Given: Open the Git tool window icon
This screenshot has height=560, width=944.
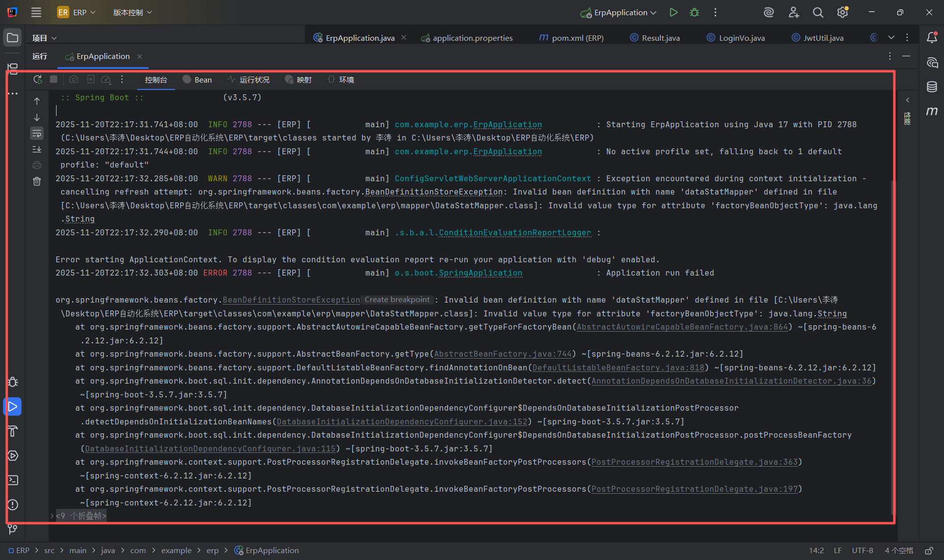Looking at the screenshot, I should click(x=13, y=529).
